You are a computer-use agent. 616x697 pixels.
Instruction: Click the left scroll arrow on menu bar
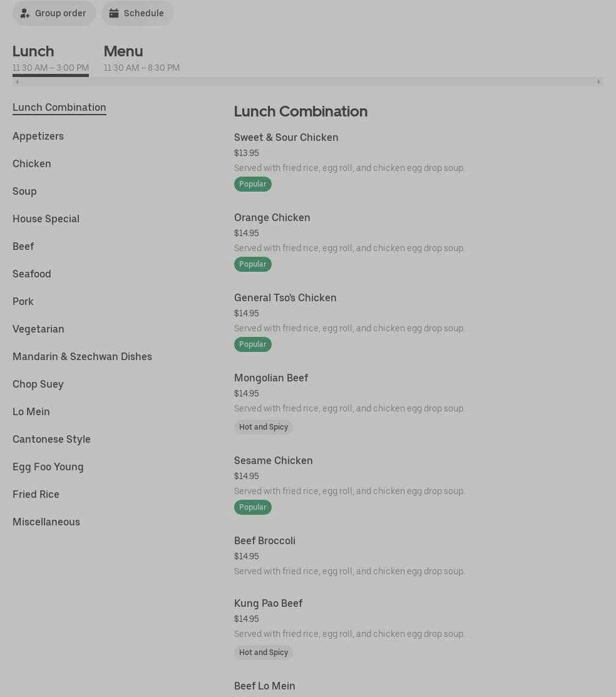click(x=17, y=81)
